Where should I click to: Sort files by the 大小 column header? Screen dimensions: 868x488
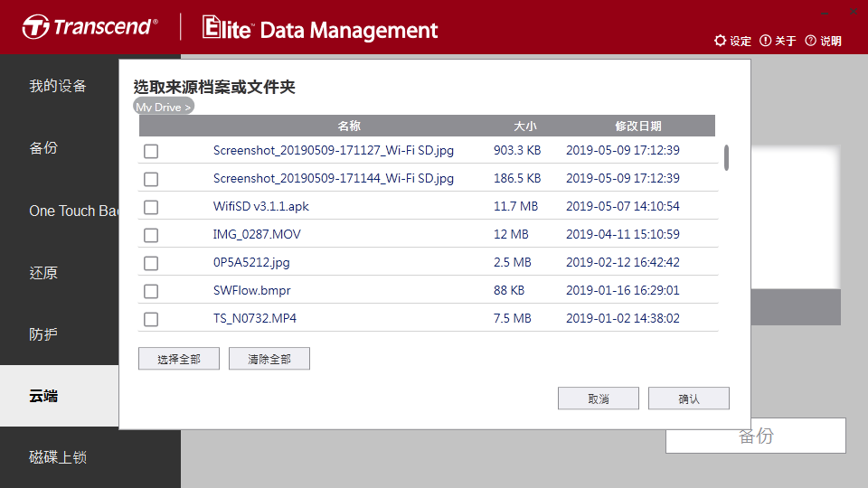pos(524,127)
